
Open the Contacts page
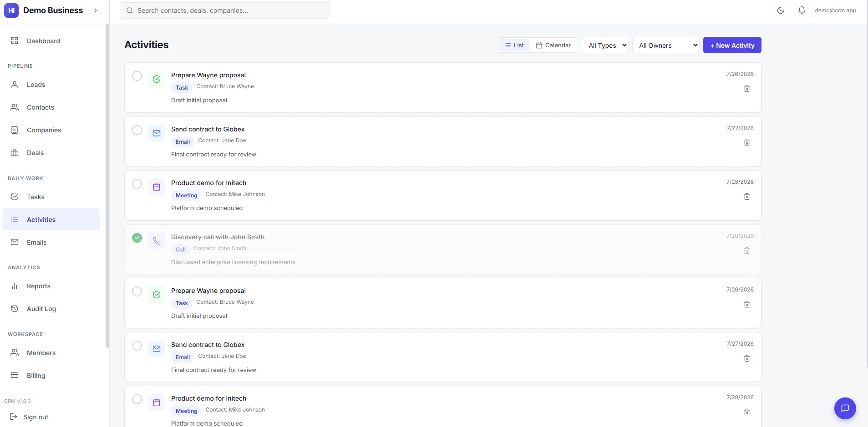[x=51, y=107]
